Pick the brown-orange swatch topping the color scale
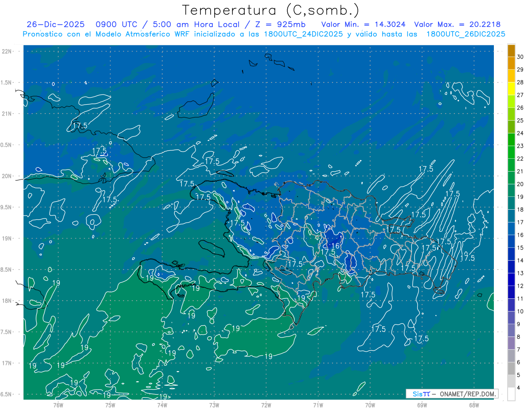This screenshot has height=411, width=532. point(511,51)
